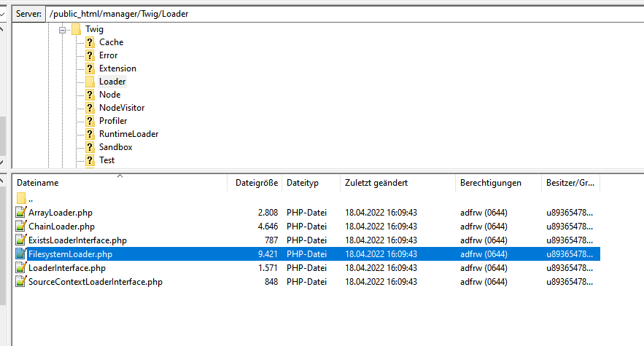Click the ChainLoader.php file icon
The image size is (644, 346).
[x=20, y=226]
